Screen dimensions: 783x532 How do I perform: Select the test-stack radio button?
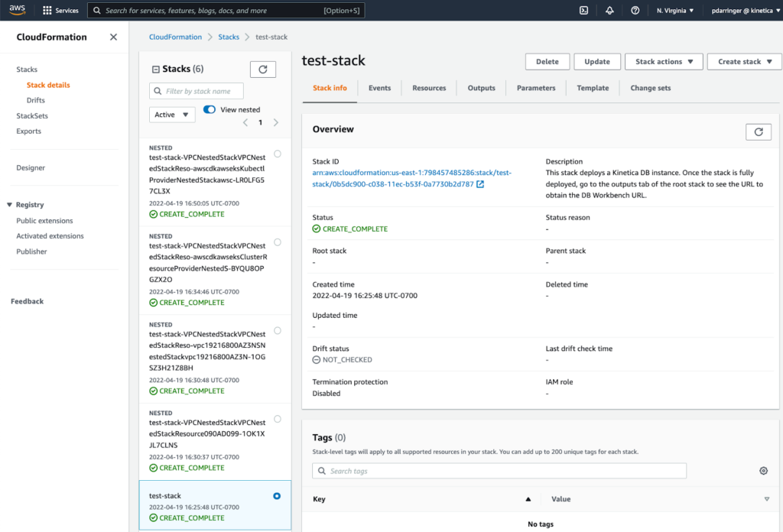277,496
